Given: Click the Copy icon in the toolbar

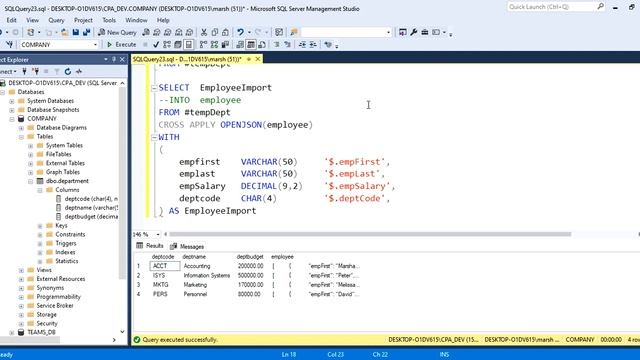Looking at the screenshot, I should click(214, 32).
